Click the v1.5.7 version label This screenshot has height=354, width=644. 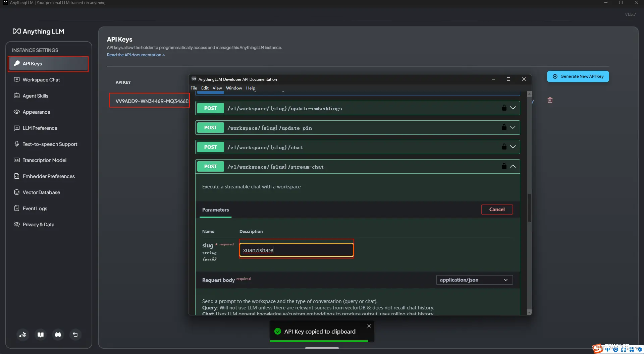pos(630,14)
